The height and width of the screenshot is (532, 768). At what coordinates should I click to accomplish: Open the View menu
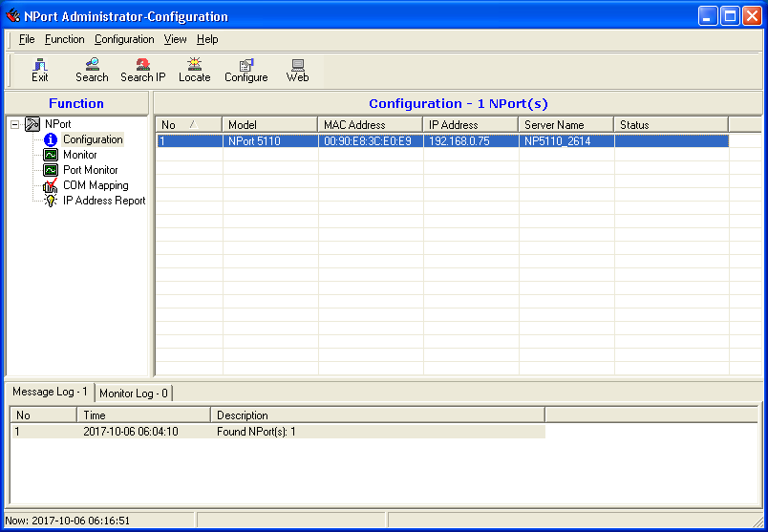pyautogui.click(x=175, y=39)
